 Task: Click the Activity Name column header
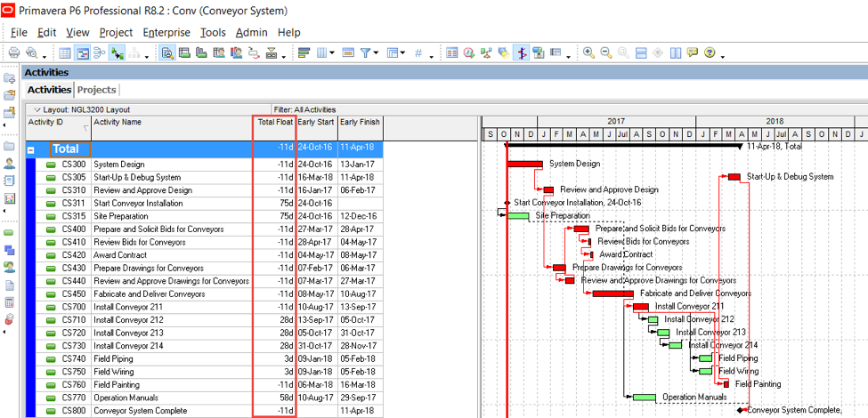tap(172, 128)
